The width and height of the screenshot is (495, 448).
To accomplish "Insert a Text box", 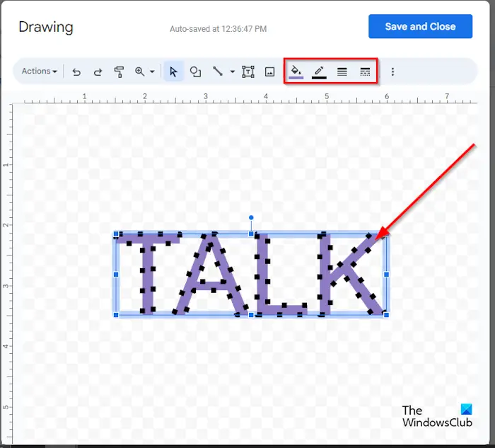I will (x=248, y=71).
